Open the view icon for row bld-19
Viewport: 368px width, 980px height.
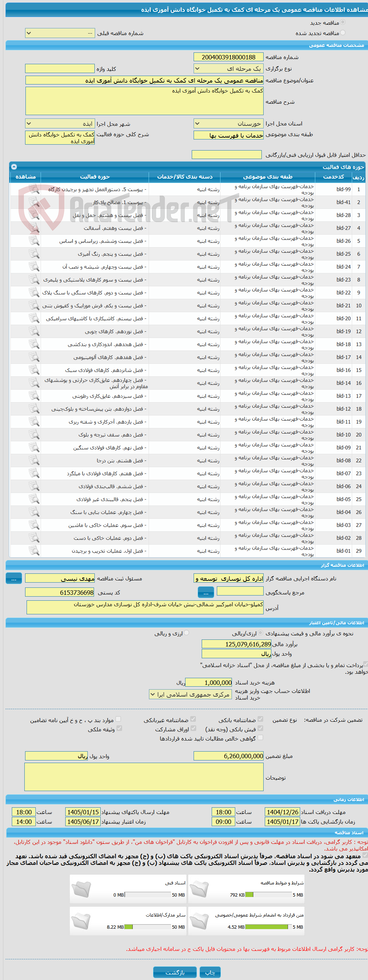point(34,331)
